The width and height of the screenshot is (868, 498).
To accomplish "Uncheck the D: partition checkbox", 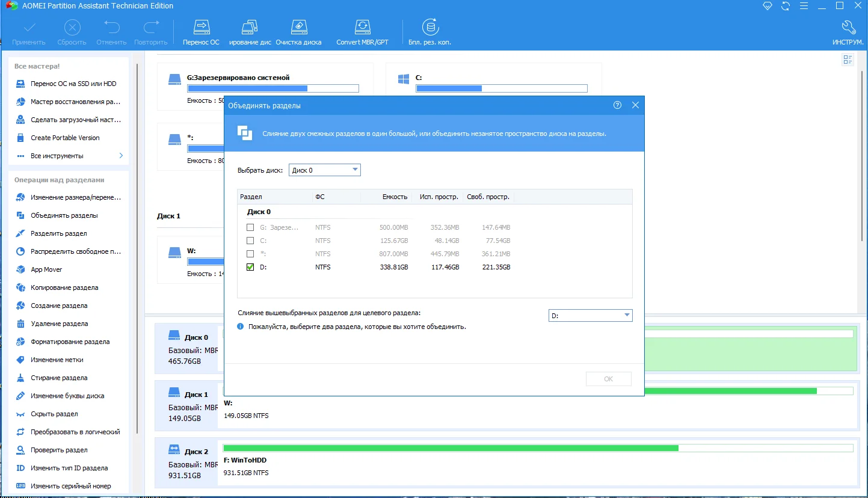I will coord(250,267).
